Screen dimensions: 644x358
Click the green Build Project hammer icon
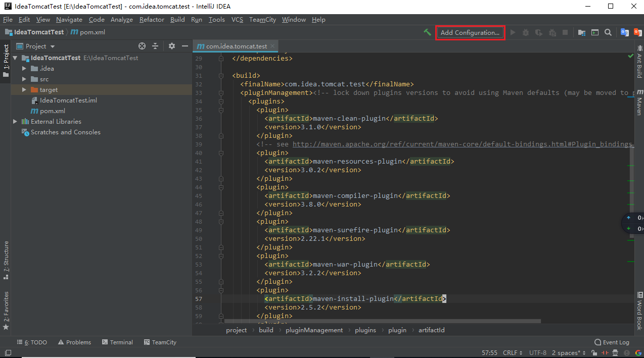pyautogui.click(x=427, y=32)
